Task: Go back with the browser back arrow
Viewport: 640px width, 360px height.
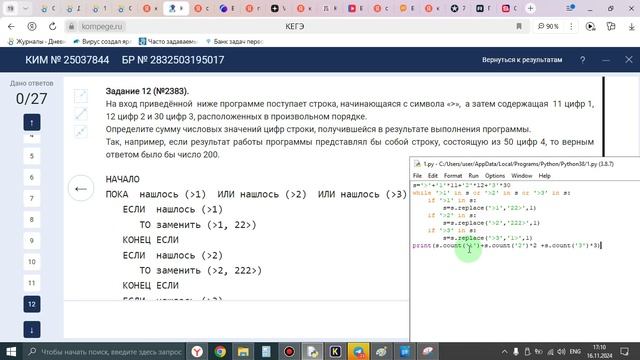Action: point(11,27)
